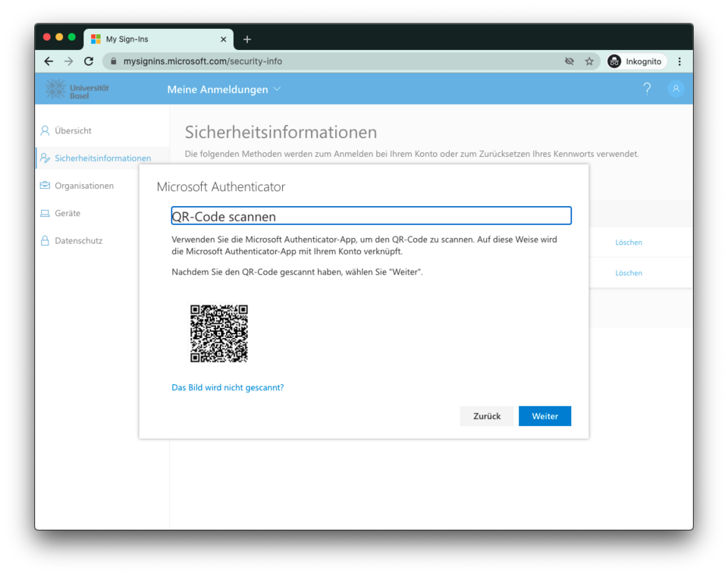Reload the page with refresh icon

89,61
